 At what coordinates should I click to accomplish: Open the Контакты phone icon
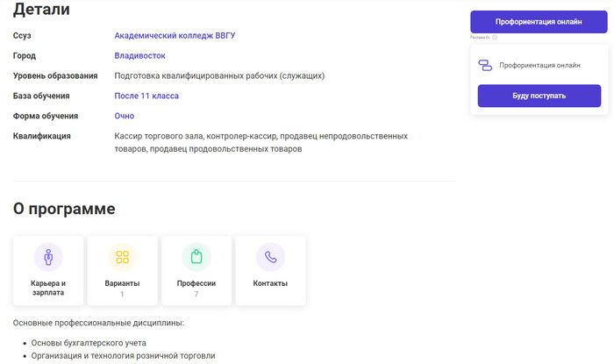point(270,257)
